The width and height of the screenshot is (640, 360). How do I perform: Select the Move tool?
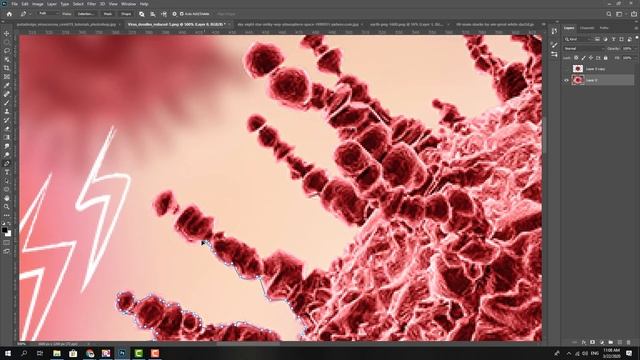(7, 33)
